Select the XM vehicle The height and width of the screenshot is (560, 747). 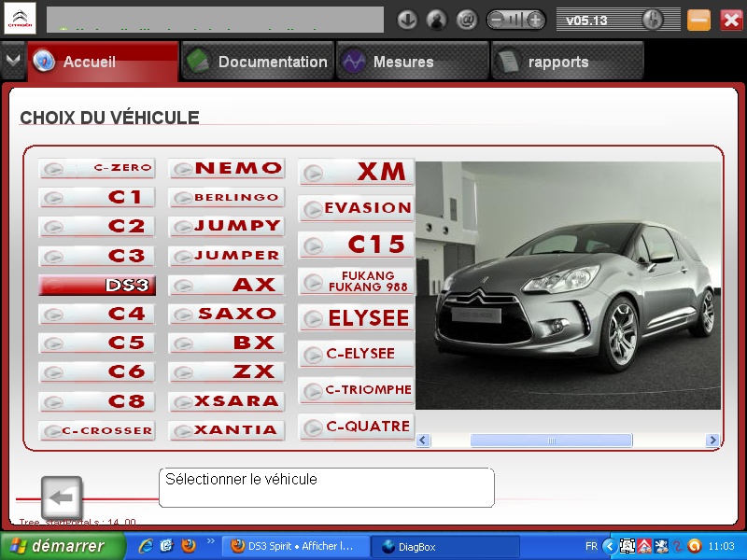357,172
